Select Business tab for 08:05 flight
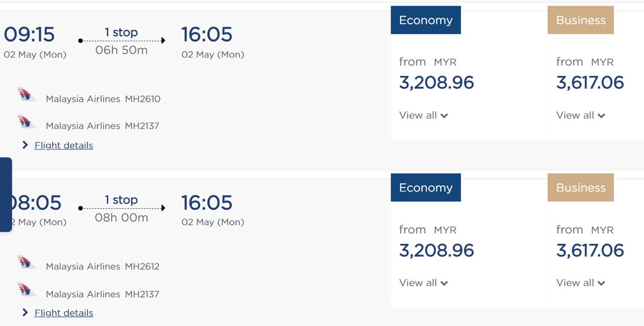Screen dimensions: 644x326 pyautogui.click(x=581, y=187)
